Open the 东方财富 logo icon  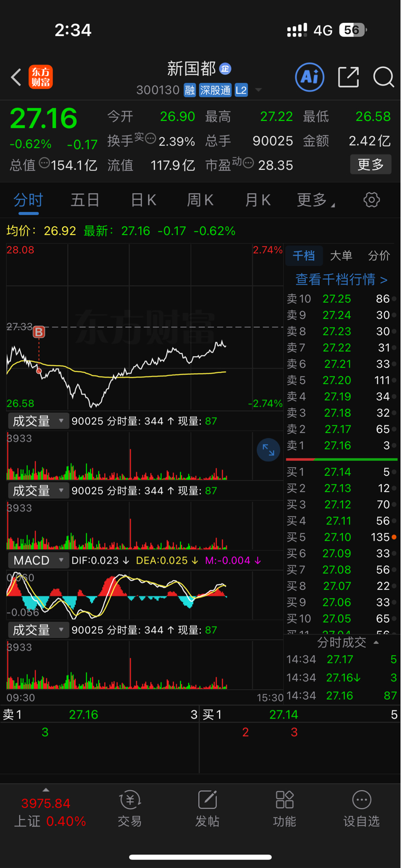(x=41, y=77)
